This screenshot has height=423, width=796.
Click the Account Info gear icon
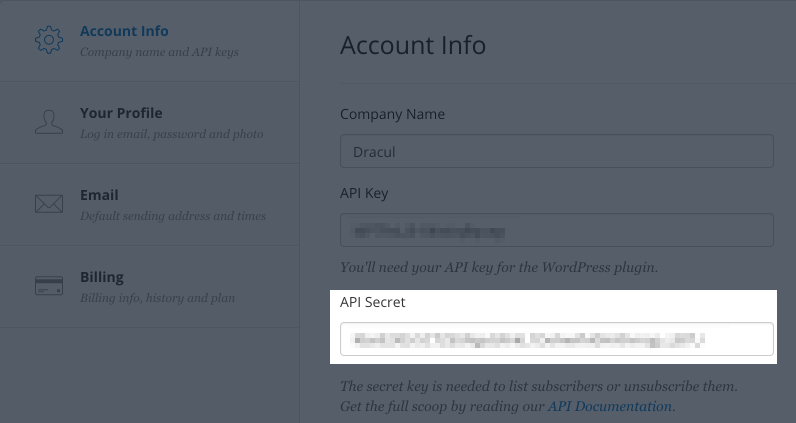click(49, 40)
